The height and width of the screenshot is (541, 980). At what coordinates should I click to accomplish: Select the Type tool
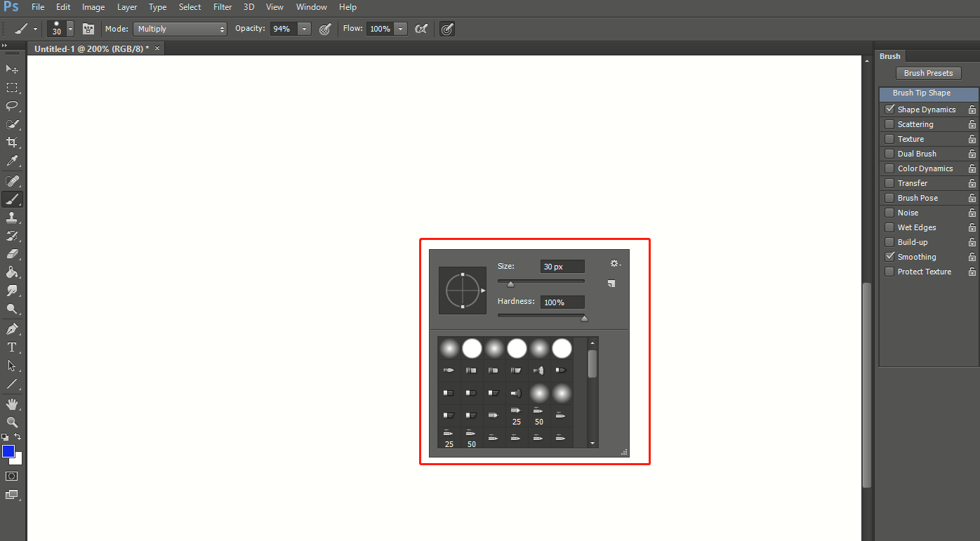[12, 347]
